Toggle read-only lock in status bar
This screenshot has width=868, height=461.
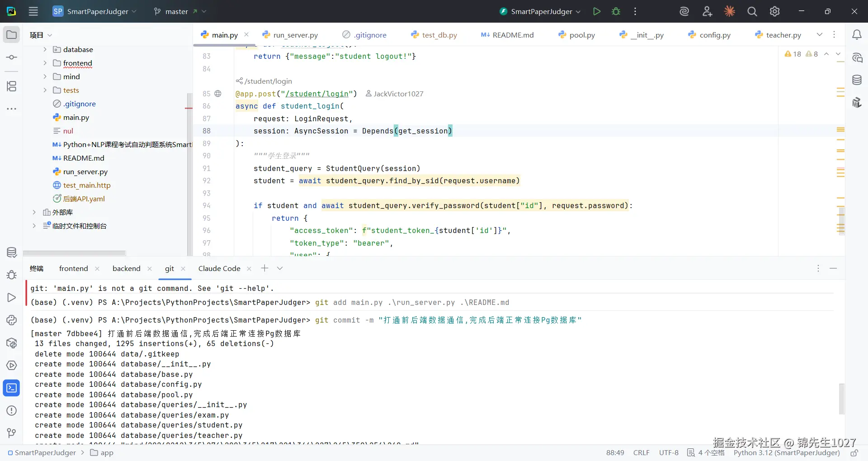[854, 453]
